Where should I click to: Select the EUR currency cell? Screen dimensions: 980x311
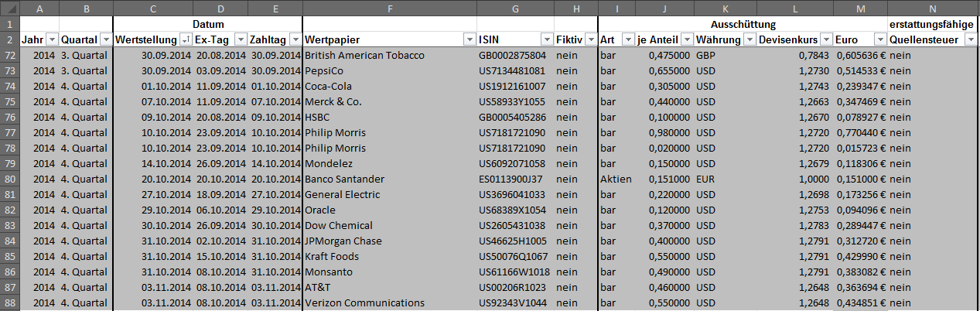pyautogui.click(x=725, y=179)
